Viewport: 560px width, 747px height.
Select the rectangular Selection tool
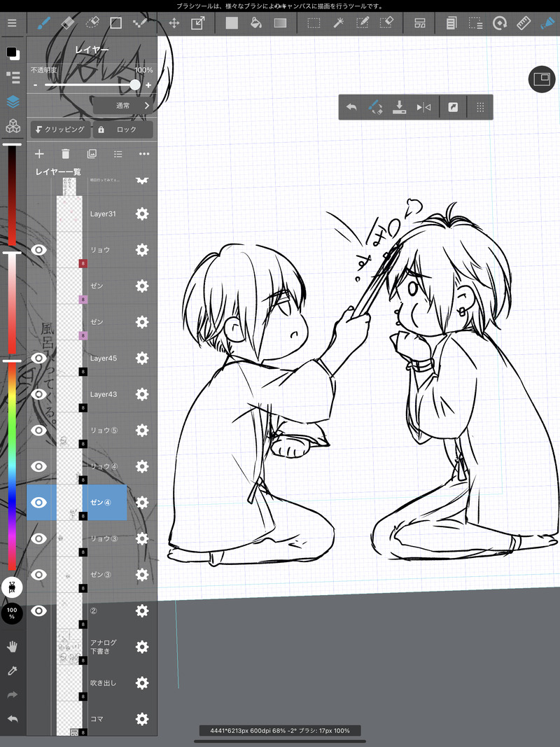point(314,23)
